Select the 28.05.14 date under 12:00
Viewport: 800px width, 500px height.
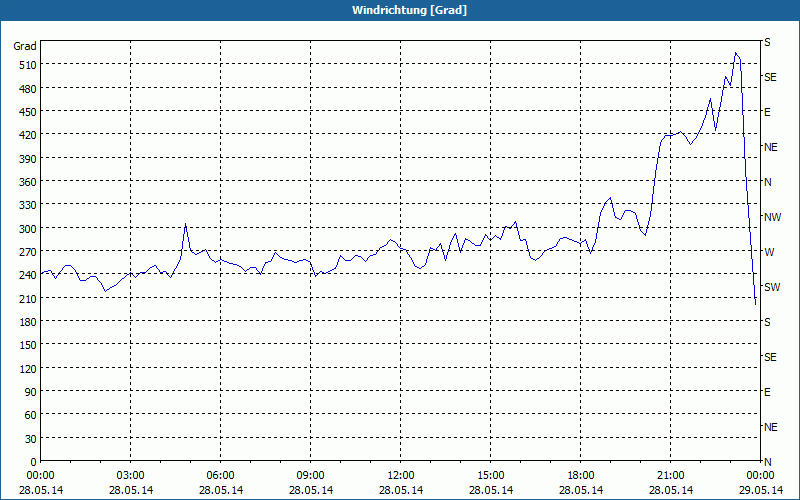[401, 490]
